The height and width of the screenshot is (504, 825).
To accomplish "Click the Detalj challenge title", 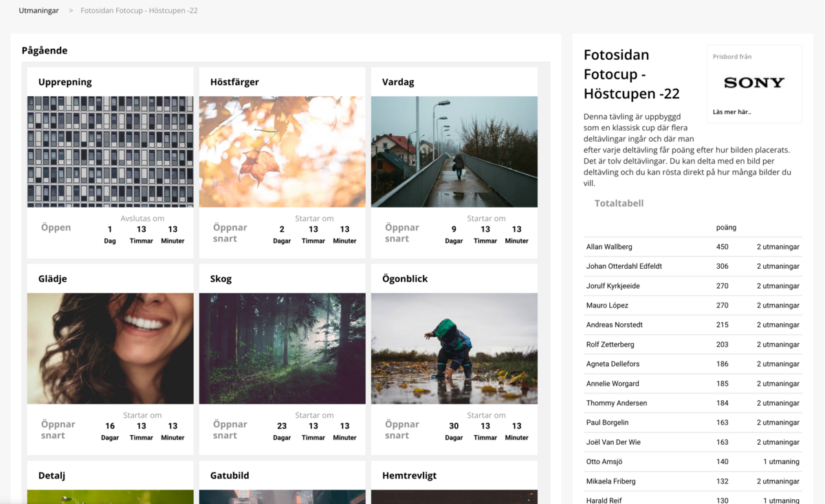I will (x=52, y=476).
